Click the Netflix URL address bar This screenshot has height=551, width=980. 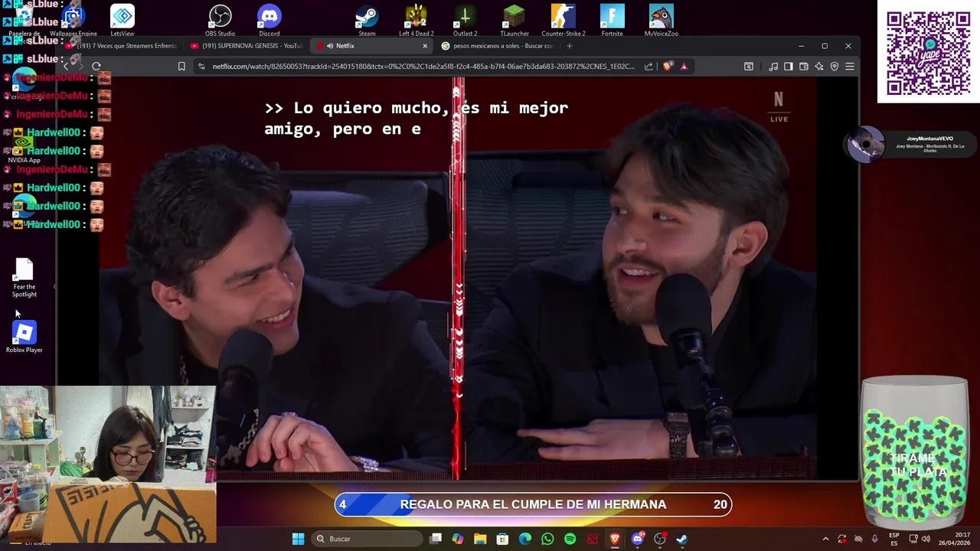423,67
